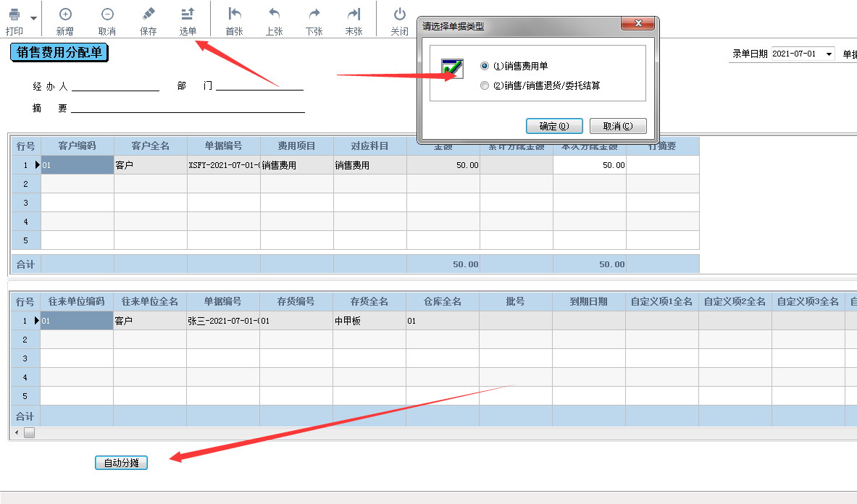857x504 pixels.
Task: Navigate to next record 下张
Action: [314, 15]
